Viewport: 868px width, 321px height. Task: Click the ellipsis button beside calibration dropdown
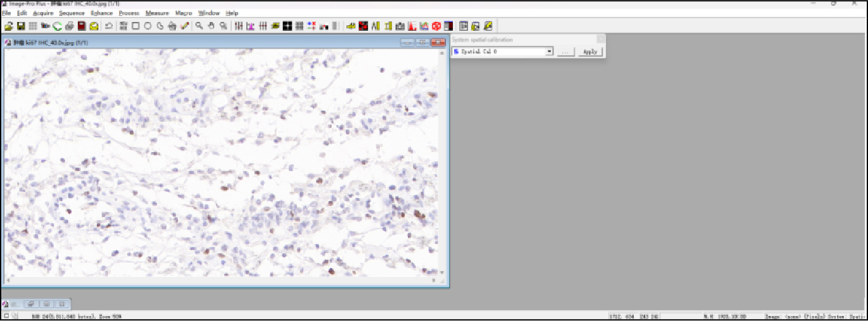565,52
